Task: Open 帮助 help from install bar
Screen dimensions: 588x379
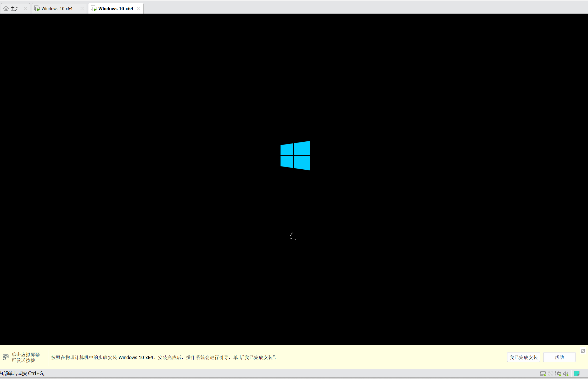Action: [x=559, y=357]
